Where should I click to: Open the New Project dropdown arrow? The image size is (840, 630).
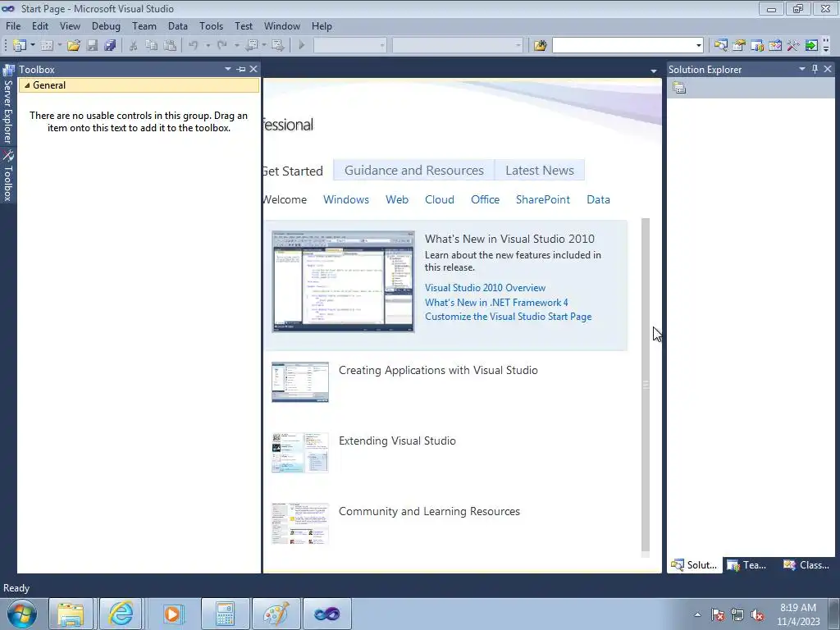33,46
